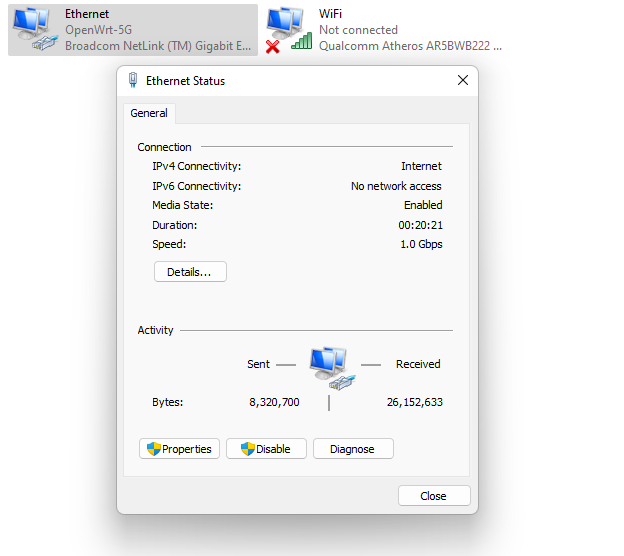
Task: Click the Activity network computers icon
Action: click(x=329, y=367)
